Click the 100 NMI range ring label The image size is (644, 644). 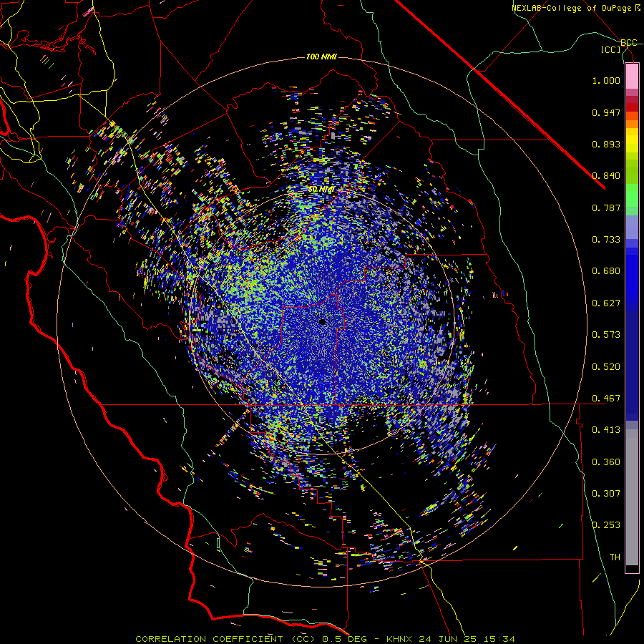pyautogui.click(x=321, y=57)
